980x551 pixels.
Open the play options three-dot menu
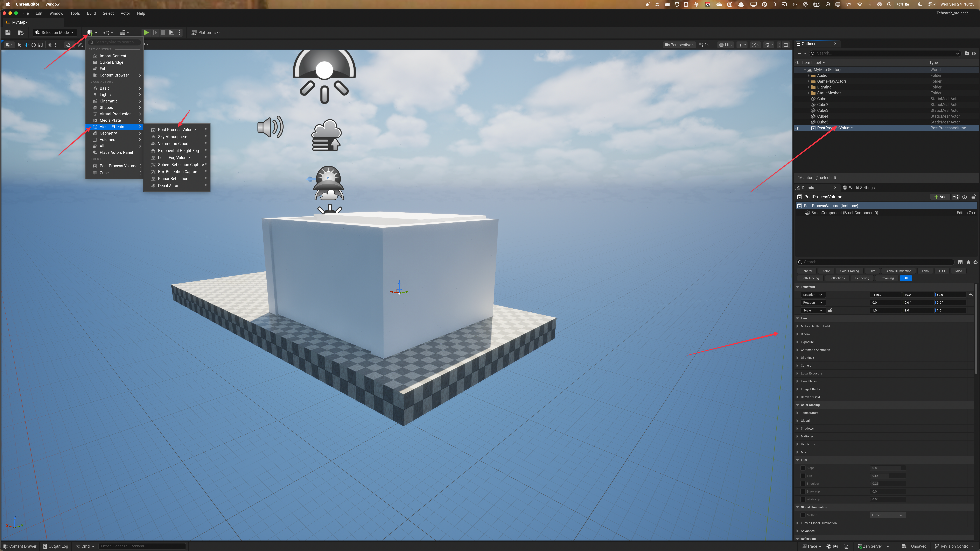coord(180,33)
